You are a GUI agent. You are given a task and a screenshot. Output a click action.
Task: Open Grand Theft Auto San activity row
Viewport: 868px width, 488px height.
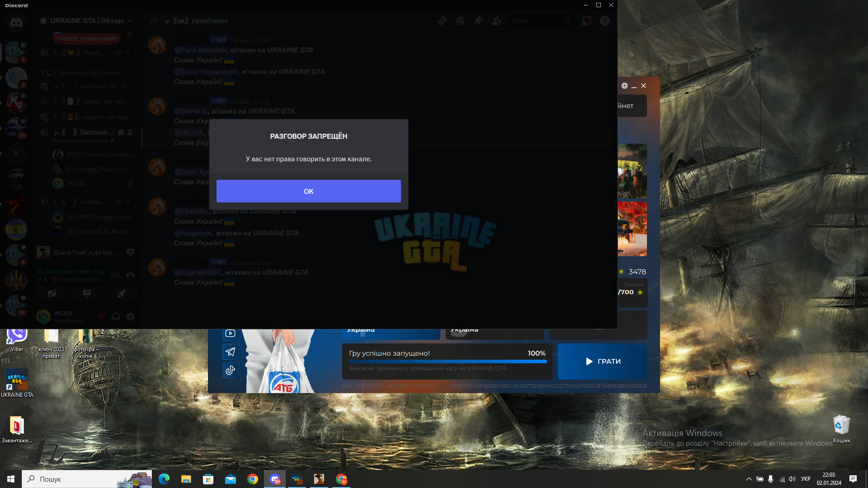click(x=87, y=253)
